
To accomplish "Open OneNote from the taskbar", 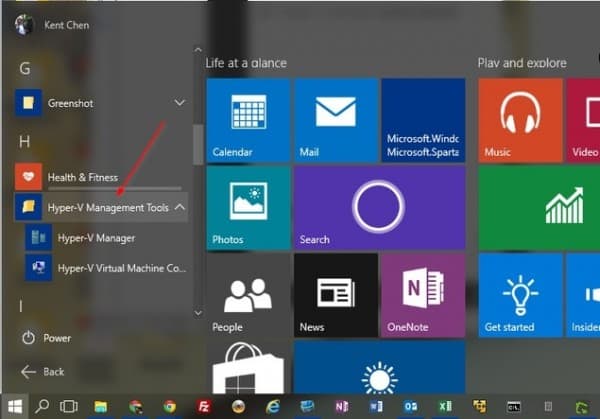I will (342, 406).
